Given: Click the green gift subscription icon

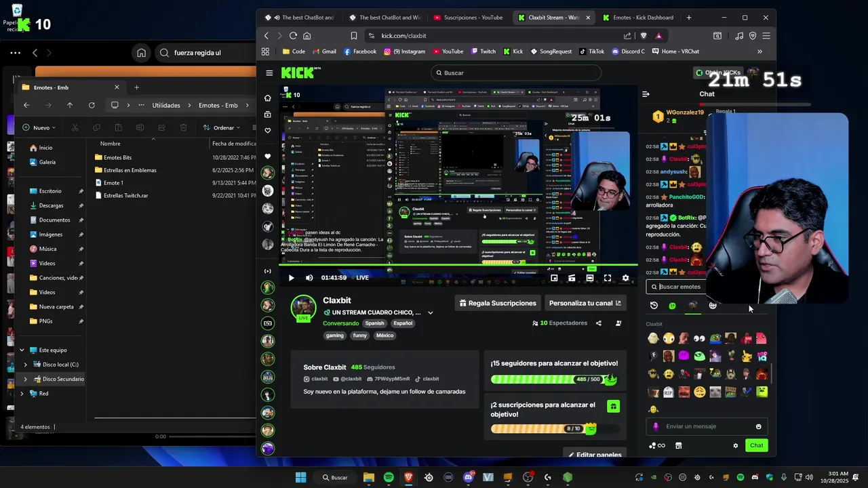Looking at the screenshot, I should 613,407.
